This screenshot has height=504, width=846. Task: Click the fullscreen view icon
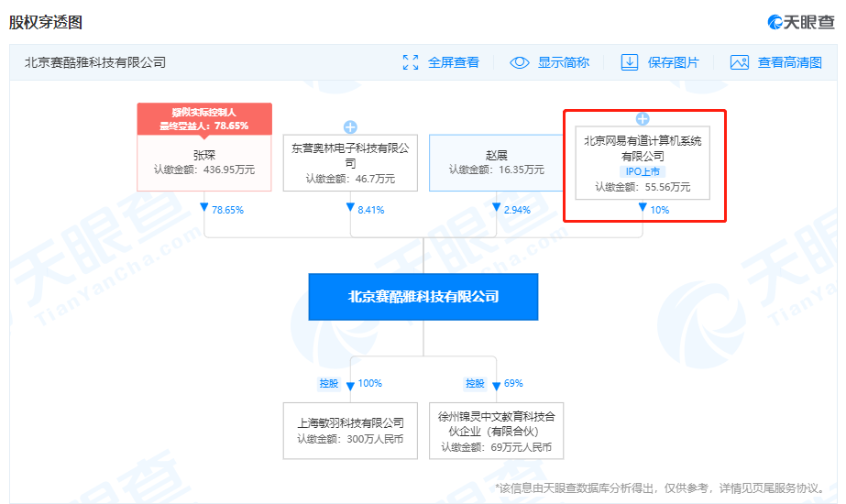coord(411,62)
